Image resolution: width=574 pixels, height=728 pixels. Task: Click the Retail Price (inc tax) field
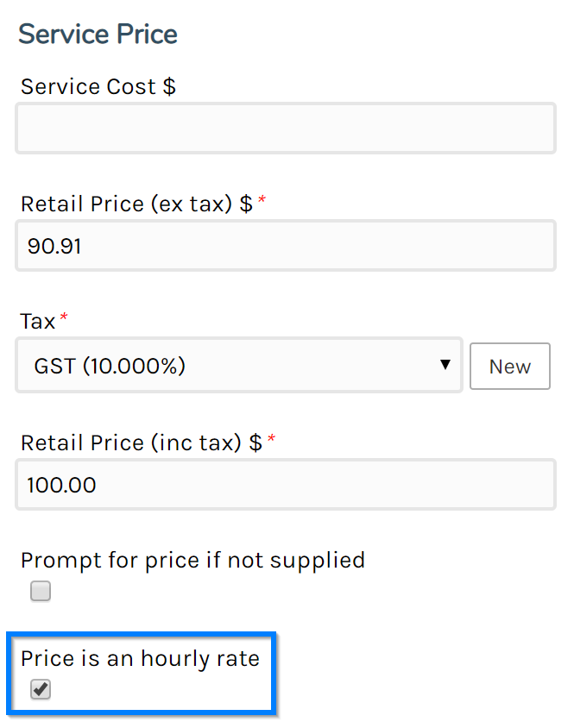point(285,485)
